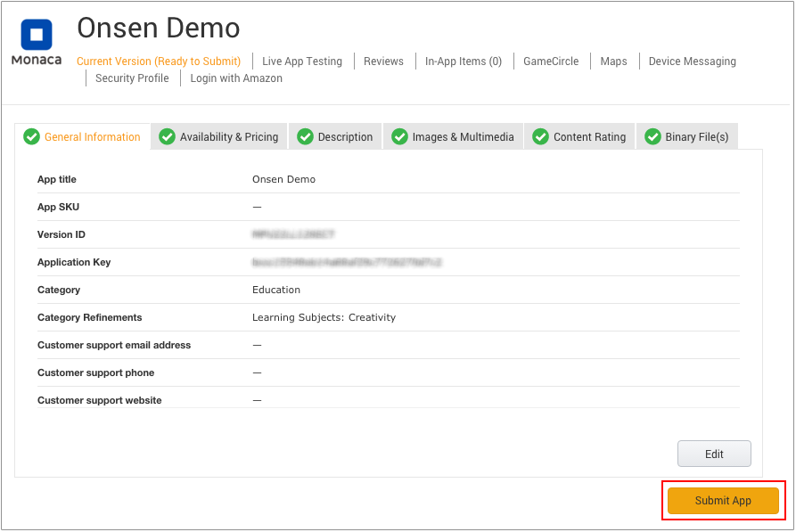This screenshot has height=532, width=796.
Task: Click the blurred Version ID value
Action: 293,234
